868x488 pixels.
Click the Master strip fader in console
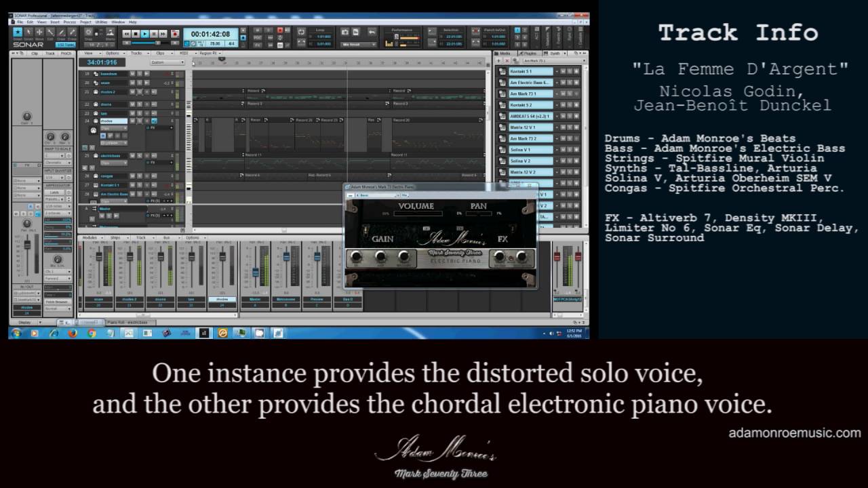[256, 272]
